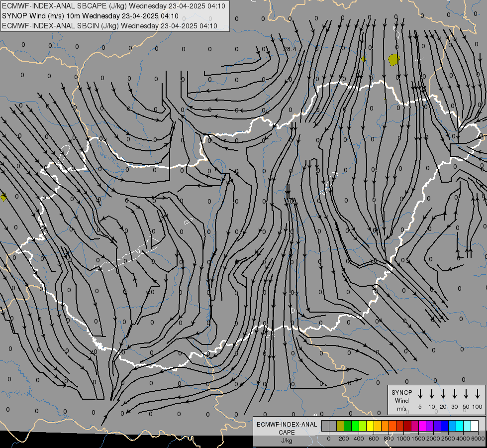Image resolution: width=487 pixels, height=448 pixels.
Task: Click the wind legend speed value 30
Action: 454,407
